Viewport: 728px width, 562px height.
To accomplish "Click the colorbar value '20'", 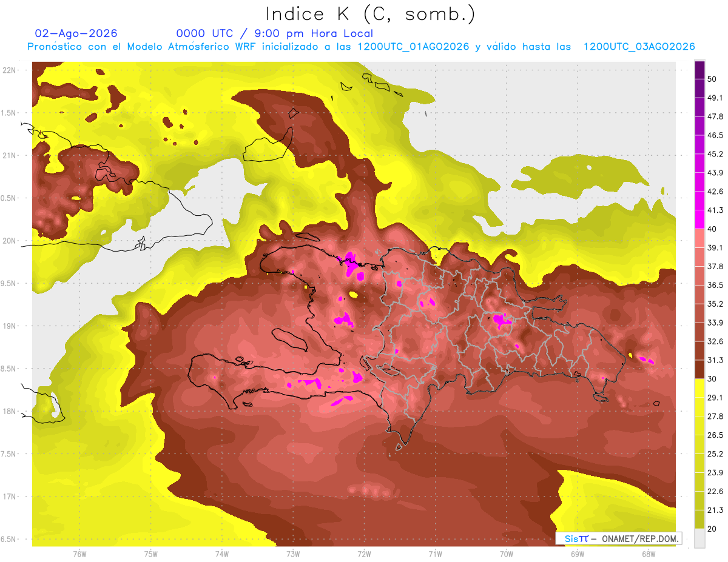I will click(x=713, y=529).
